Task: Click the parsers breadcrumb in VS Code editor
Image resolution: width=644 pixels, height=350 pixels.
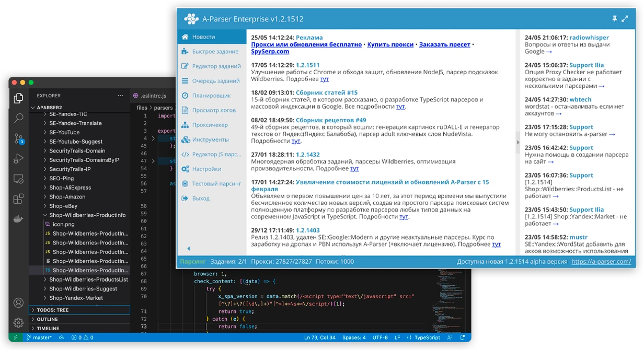Action: click(164, 108)
